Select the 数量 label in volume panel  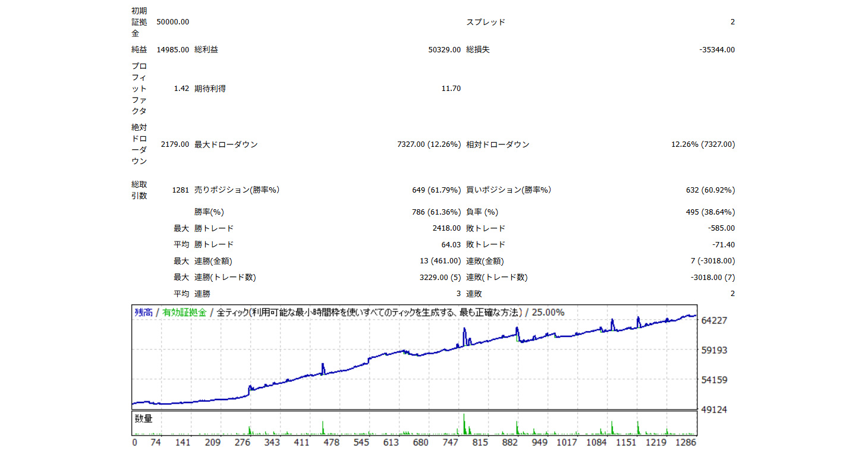point(143,419)
